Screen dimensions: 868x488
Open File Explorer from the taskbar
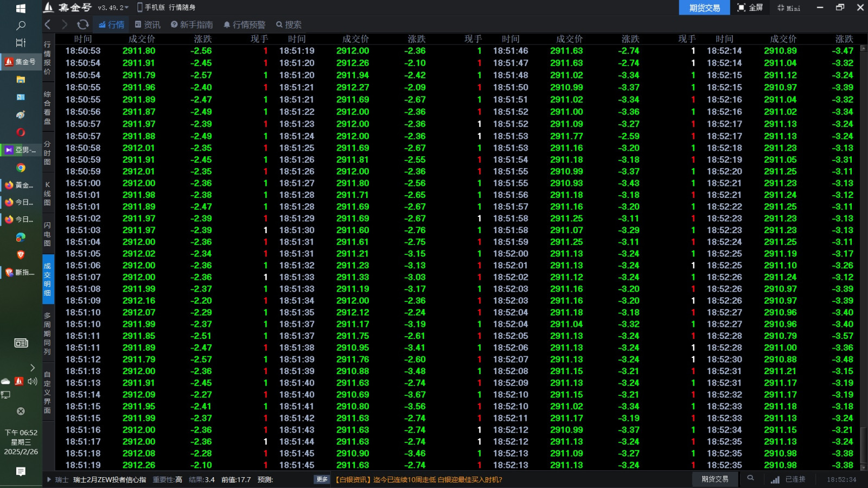[x=21, y=79]
